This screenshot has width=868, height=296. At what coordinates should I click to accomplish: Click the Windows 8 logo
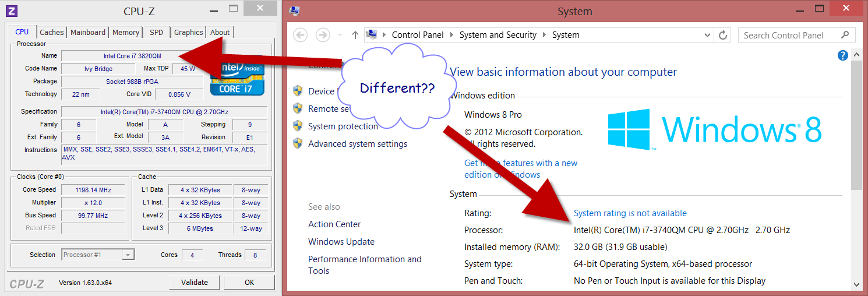714,129
